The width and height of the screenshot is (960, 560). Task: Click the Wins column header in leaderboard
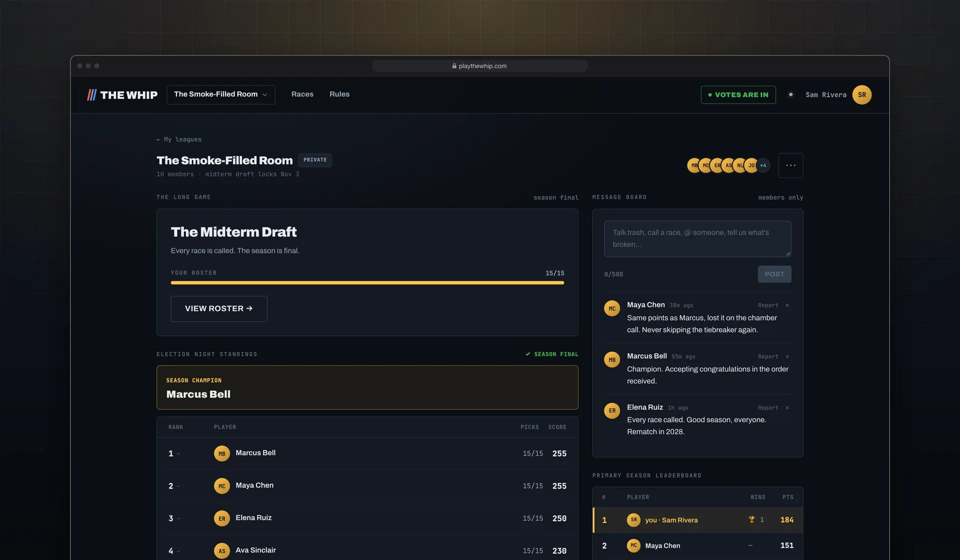(757, 497)
